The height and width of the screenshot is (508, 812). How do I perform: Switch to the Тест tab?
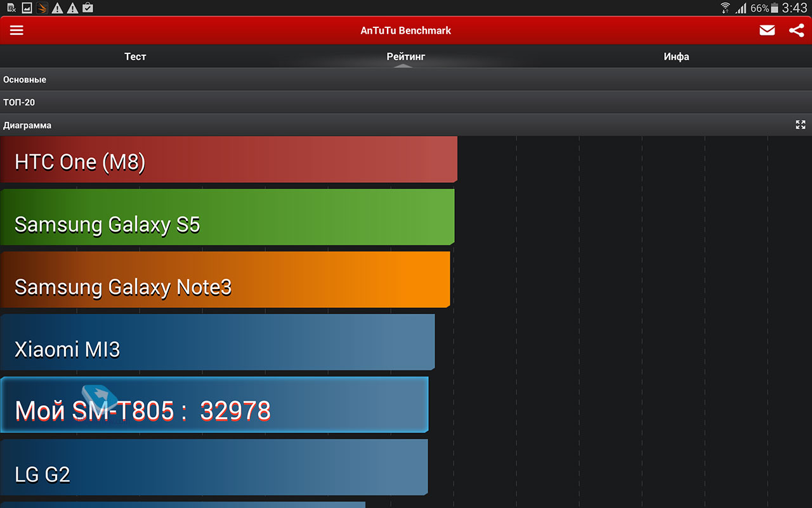(135, 57)
